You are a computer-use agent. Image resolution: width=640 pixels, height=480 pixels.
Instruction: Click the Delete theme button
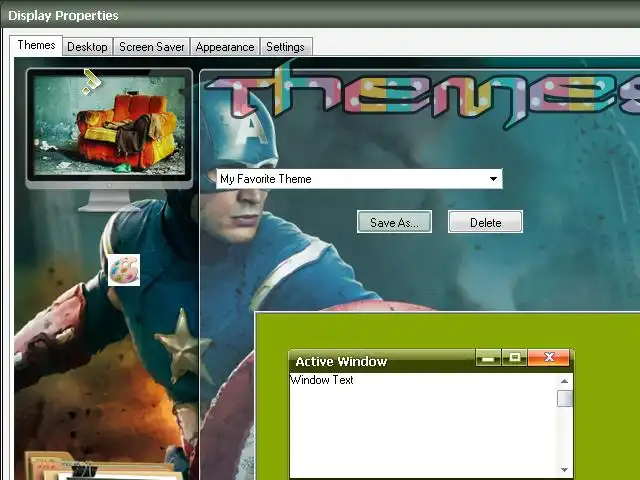485,222
